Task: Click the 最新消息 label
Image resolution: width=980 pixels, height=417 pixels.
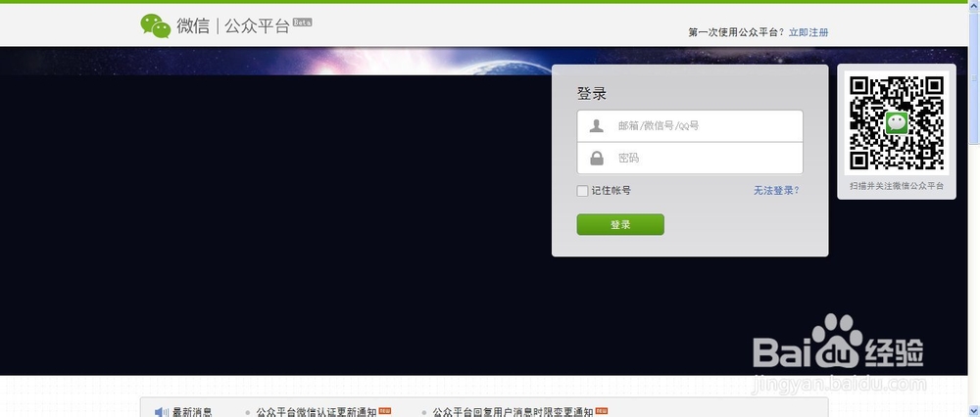Action: (x=192, y=412)
